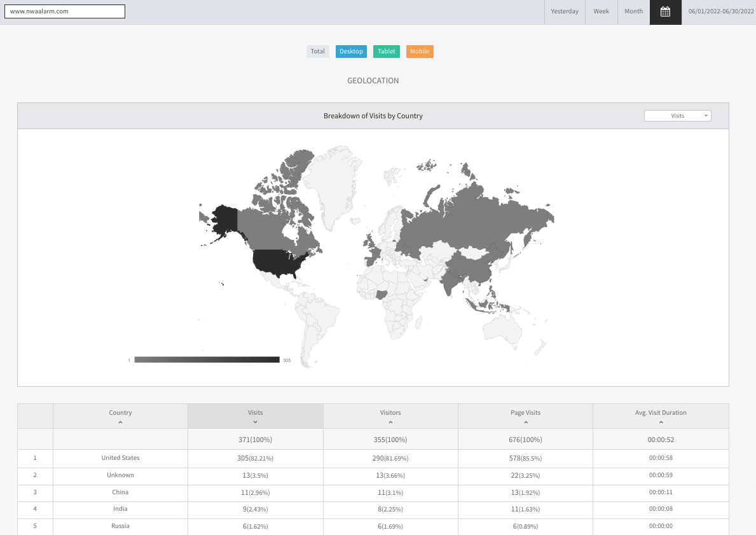756x535 pixels.
Task: Click sort arrow under Visitors column
Action: 390,422
